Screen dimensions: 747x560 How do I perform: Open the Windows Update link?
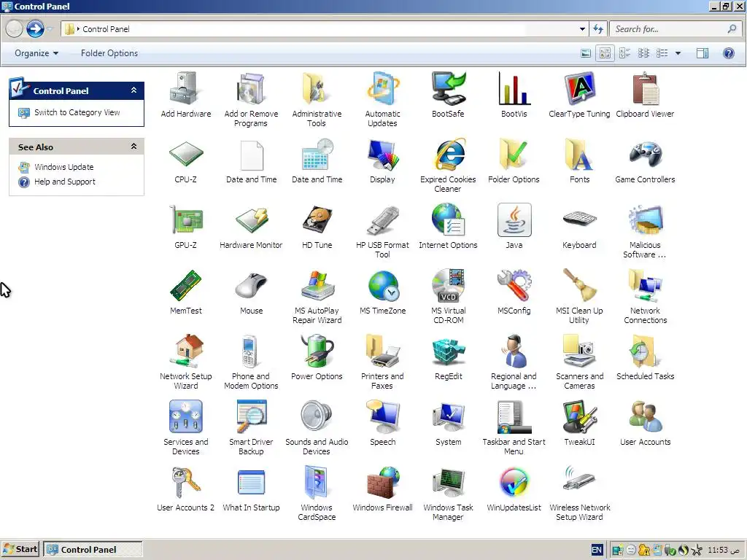(x=64, y=167)
